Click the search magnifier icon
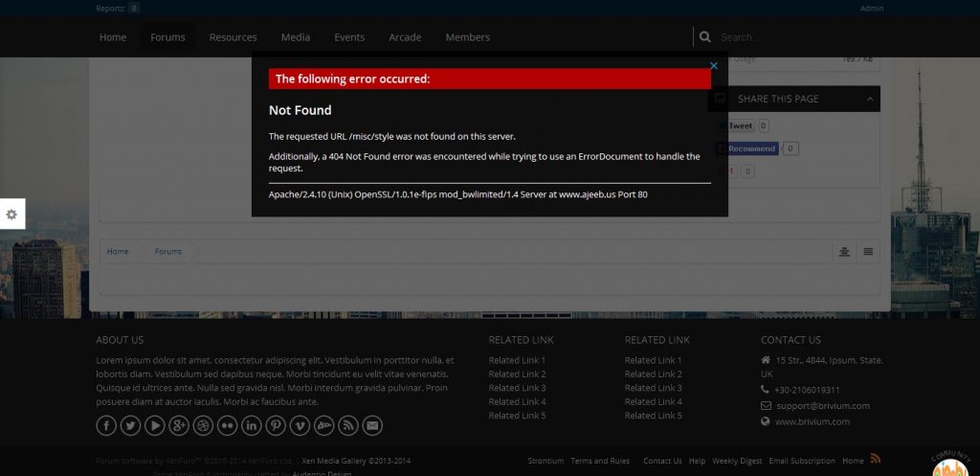 pos(705,37)
